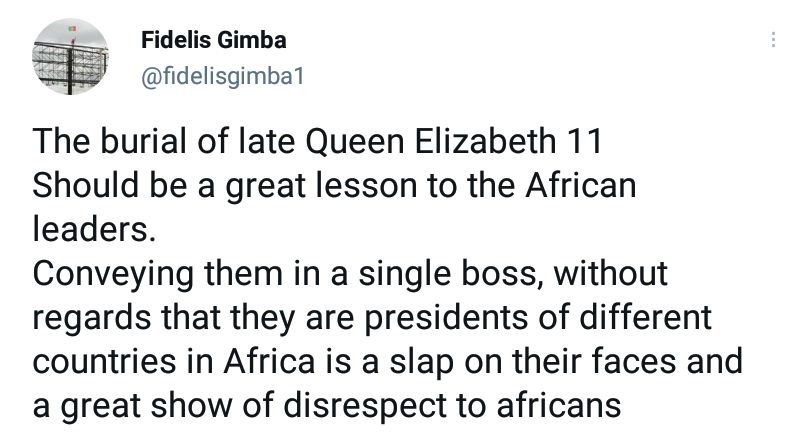Click the tweet line mentioning Queen Elizabeth 11
The image size is (800, 448).
coord(317,142)
